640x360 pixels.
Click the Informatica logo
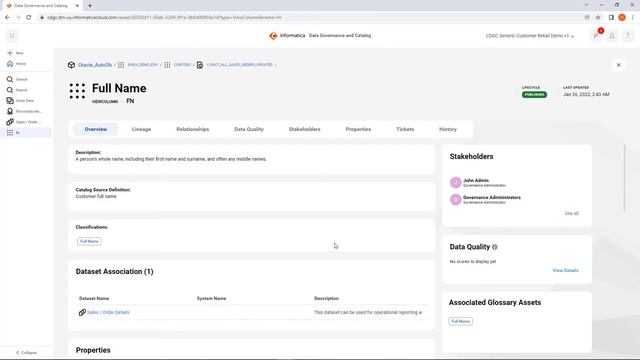click(273, 36)
